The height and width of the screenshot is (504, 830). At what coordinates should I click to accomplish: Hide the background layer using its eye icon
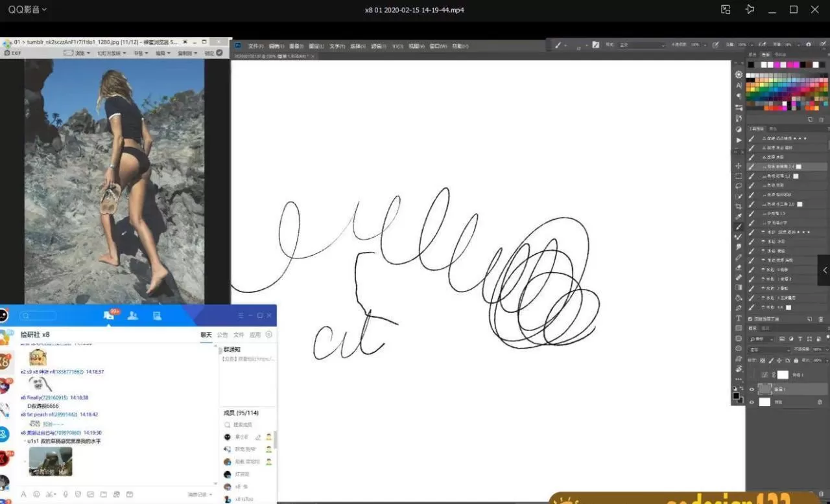752,402
